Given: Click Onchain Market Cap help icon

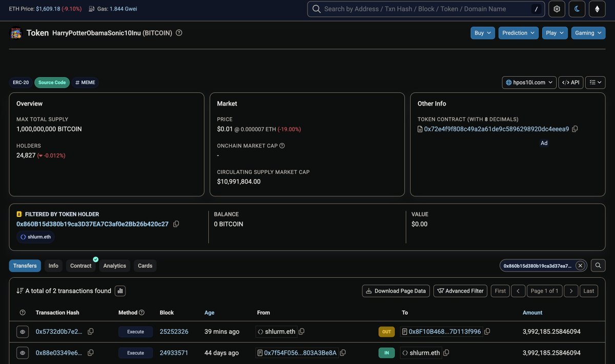Looking at the screenshot, I should tap(282, 146).
